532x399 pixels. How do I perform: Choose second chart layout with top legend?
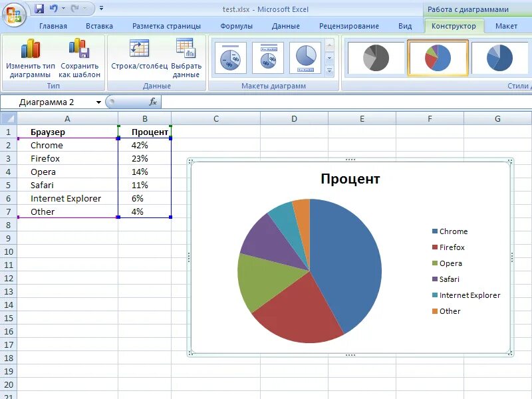tap(268, 58)
